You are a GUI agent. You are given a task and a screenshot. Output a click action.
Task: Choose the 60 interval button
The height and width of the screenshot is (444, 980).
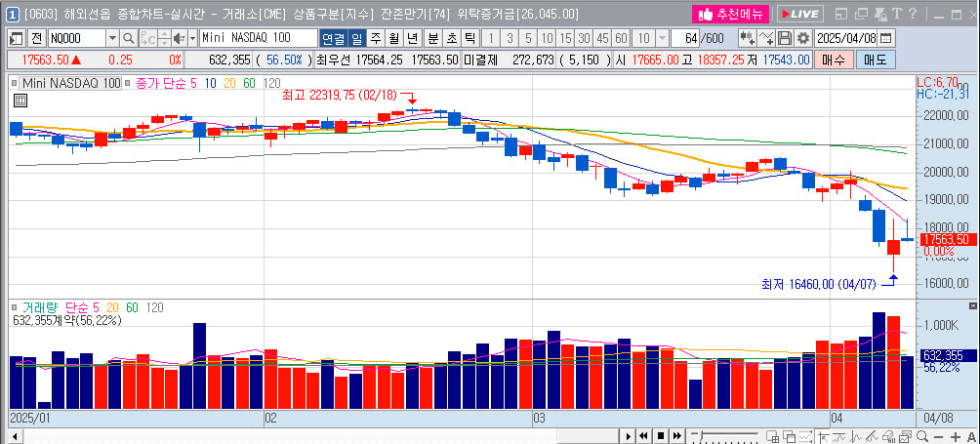click(x=621, y=38)
